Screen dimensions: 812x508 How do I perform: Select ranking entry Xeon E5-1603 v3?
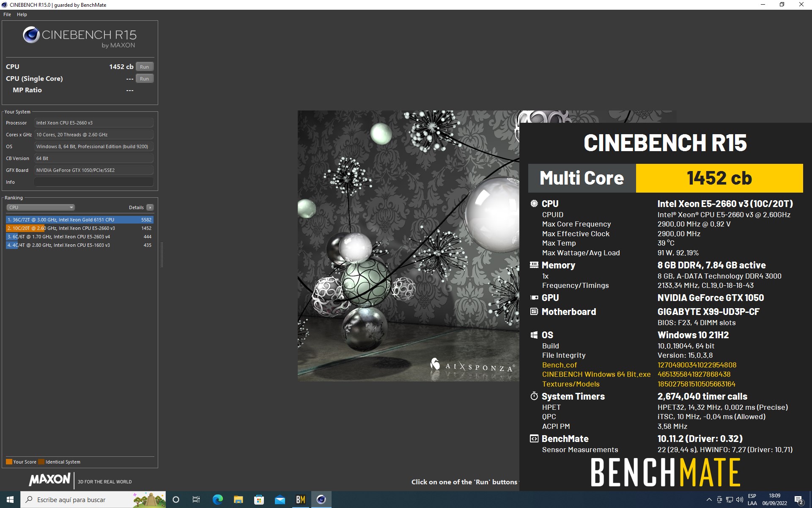click(x=80, y=245)
